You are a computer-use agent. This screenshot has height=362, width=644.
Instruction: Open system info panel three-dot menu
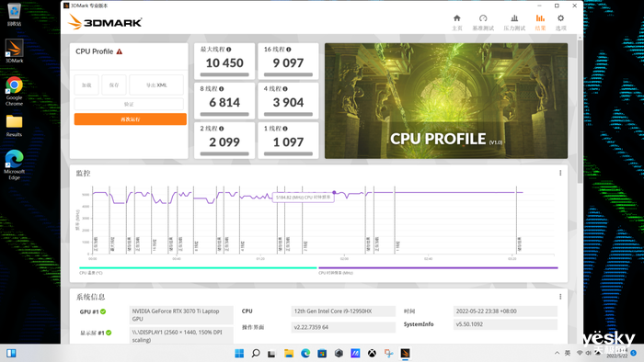560,297
